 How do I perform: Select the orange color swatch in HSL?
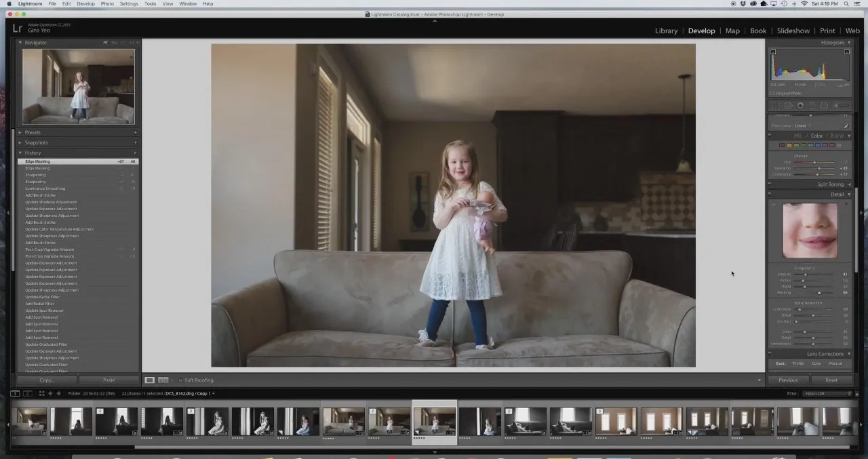[789, 145]
